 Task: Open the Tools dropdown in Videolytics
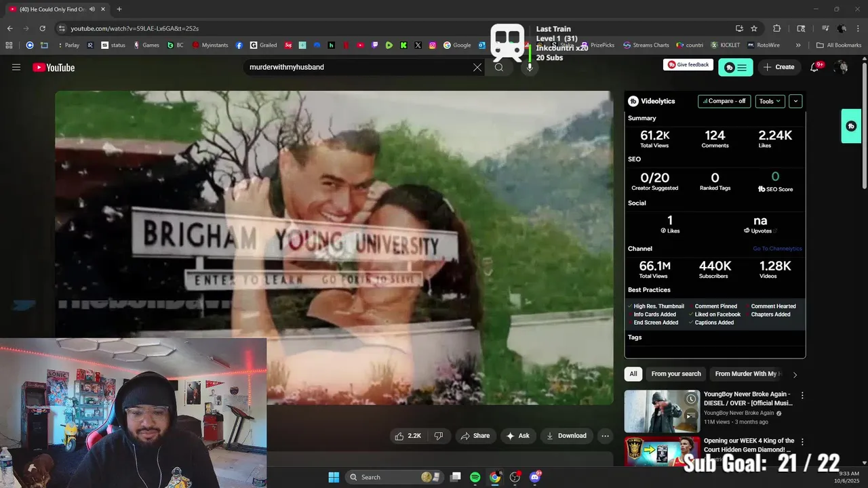(770, 101)
